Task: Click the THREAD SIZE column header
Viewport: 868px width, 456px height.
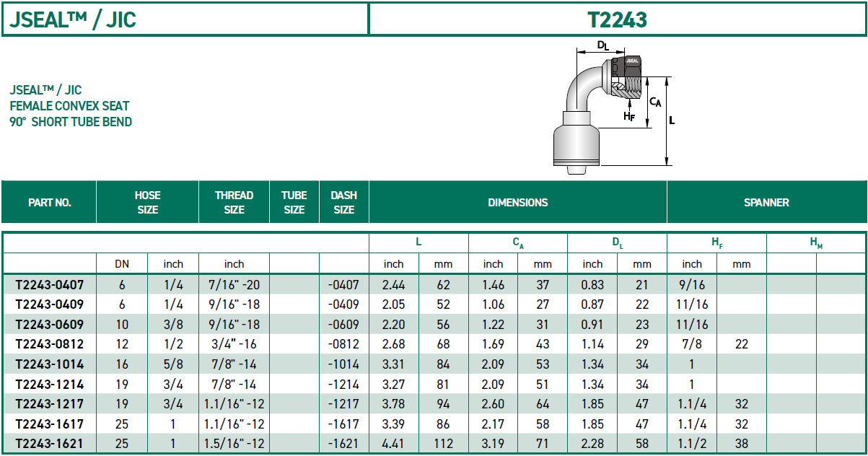Action: pos(234,203)
